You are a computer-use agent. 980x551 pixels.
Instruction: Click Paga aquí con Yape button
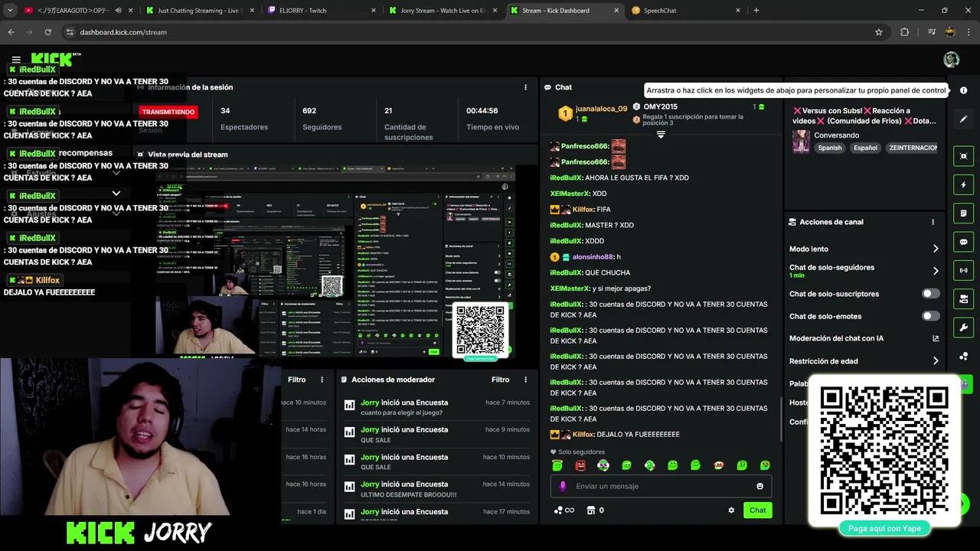pos(884,528)
